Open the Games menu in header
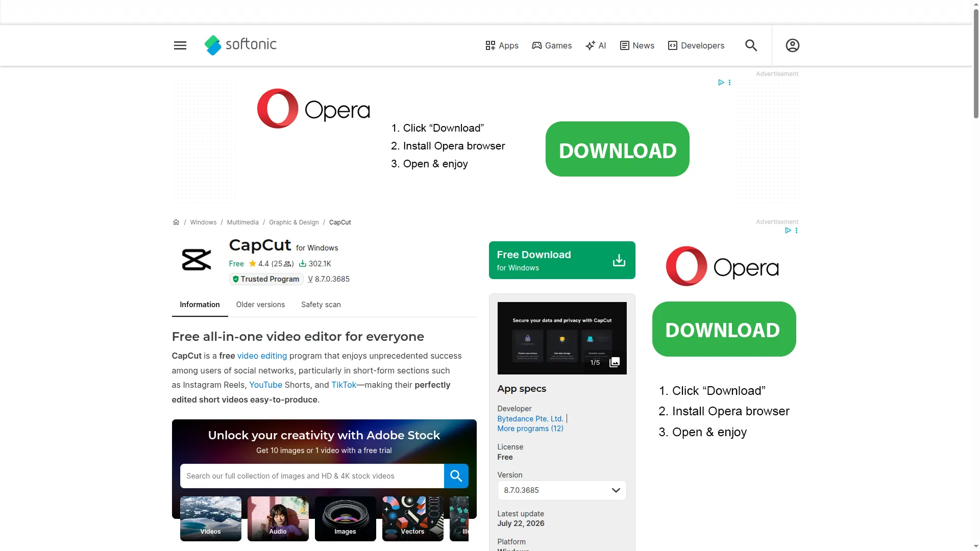The height and width of the screenshot is (551, 980). click(552, 45)
